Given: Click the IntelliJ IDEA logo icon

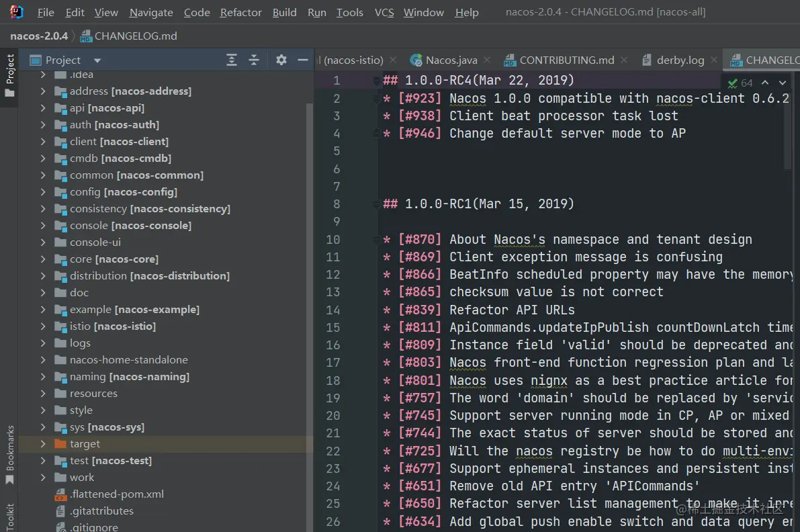Looking at the screenshot, I should coord(16,11).
